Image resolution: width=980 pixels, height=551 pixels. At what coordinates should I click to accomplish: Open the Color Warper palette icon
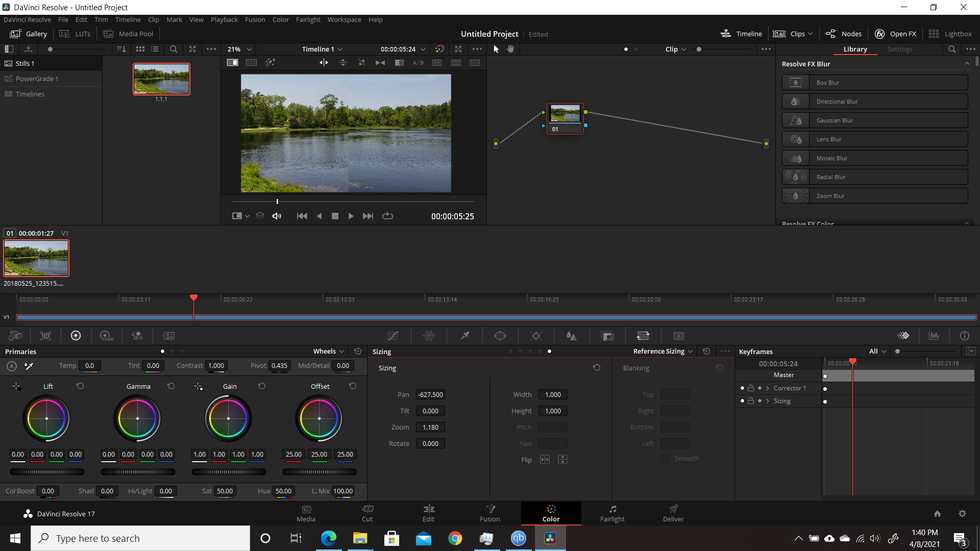(x=429, y=336)
